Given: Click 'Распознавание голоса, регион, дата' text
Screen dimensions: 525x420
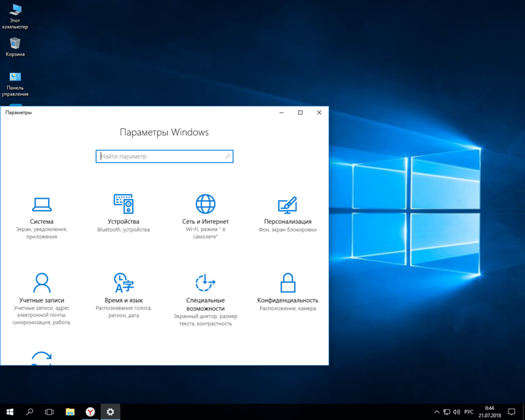Looking at the screenshot, I should [123, 312].
